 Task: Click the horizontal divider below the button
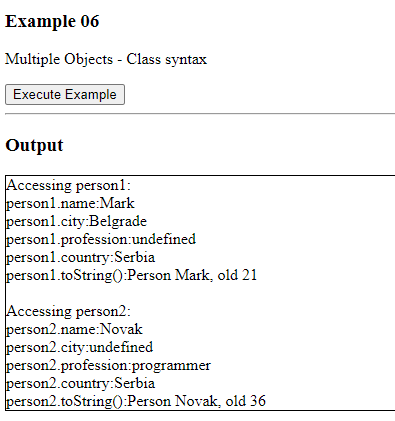click(x=200, y=114)
